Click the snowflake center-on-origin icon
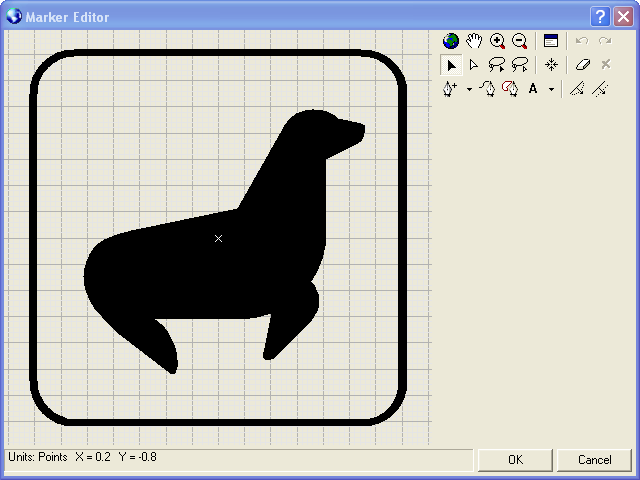The image size is (640, 480). pyautogui.click(x=551, y=64)
